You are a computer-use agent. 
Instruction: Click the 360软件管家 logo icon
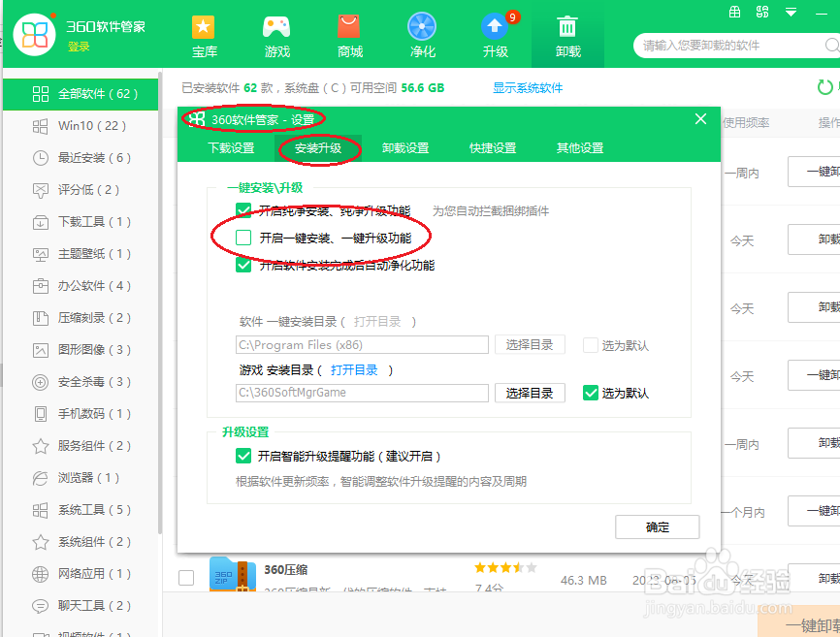tap(34, 35)
